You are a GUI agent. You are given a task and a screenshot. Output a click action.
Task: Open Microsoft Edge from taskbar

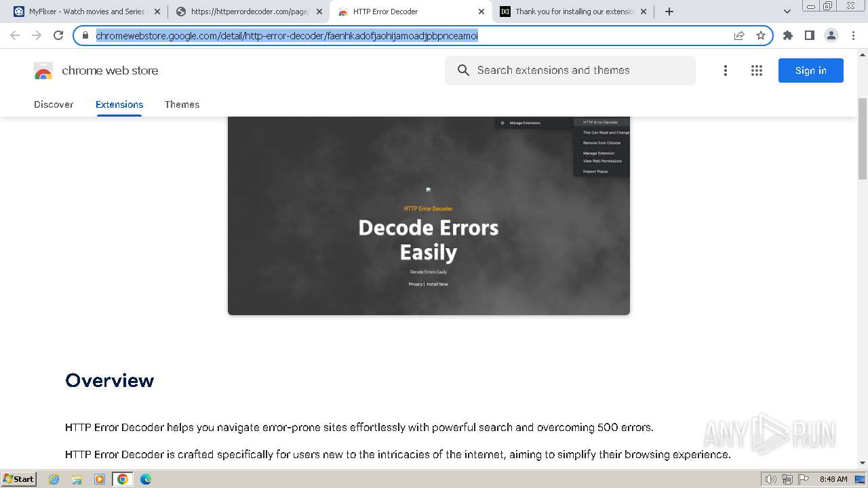tap(145, 479)
